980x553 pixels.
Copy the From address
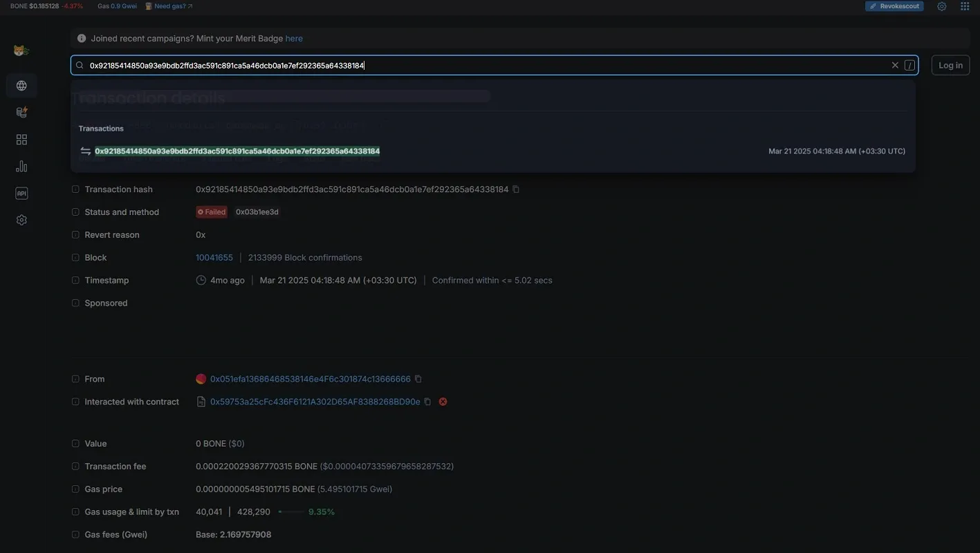pos(418,379)
